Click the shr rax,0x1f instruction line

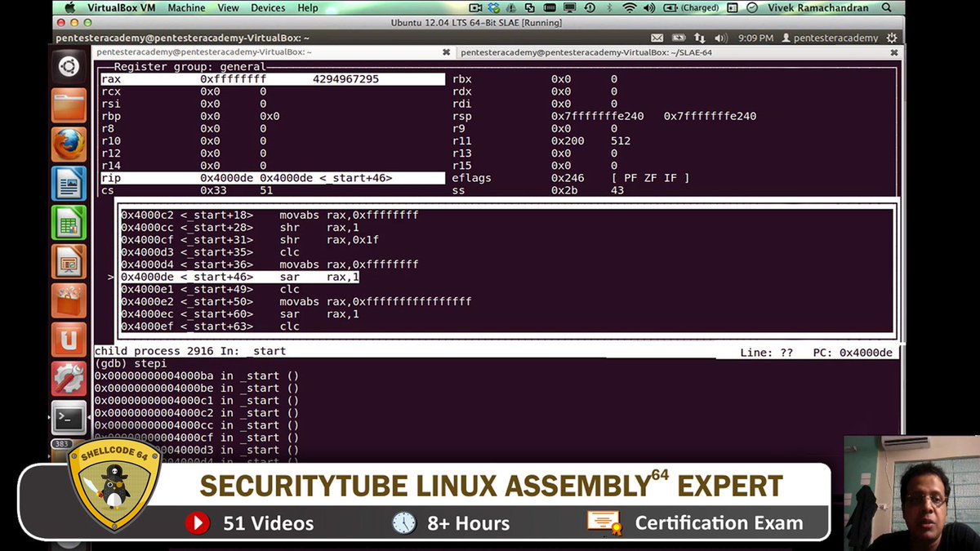pos(250,240)
